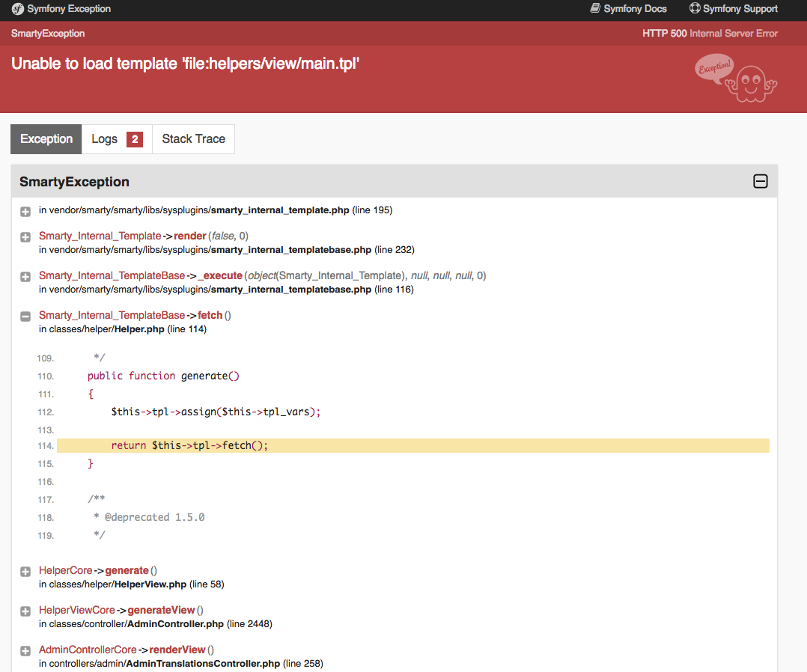The height and width of the screenshot is (672, 807).
Task: Expand the Smarty_Internal_Template render stack frame
Action: tap(25, 236)
